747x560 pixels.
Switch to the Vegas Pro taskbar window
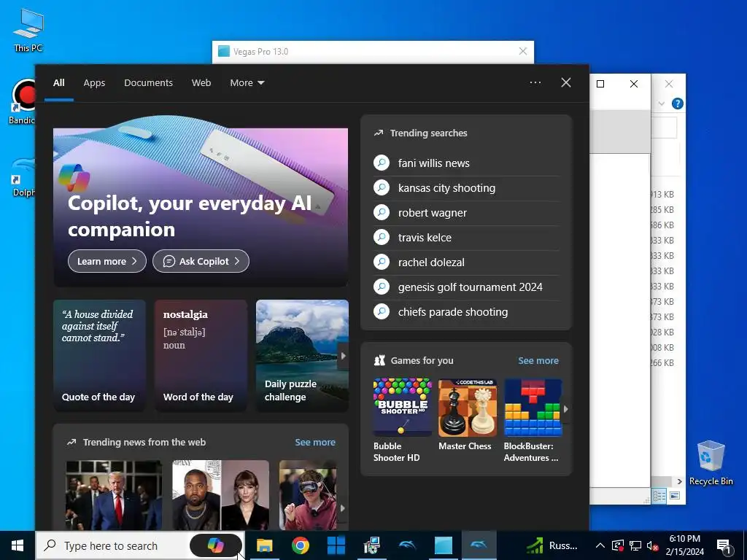click(443, 545)
